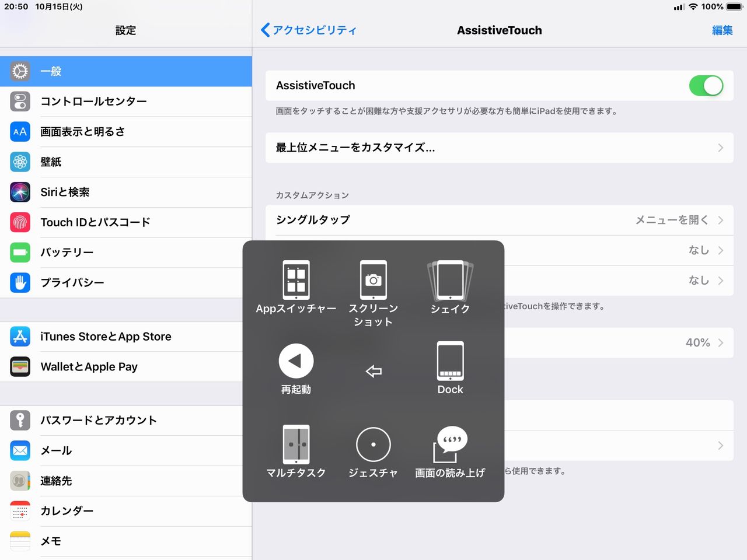Expand 最上位メニューをカスタマイズ chevron
Image resolution: width=747 pixels, height=560 pixels.
[x=721, y=148]
